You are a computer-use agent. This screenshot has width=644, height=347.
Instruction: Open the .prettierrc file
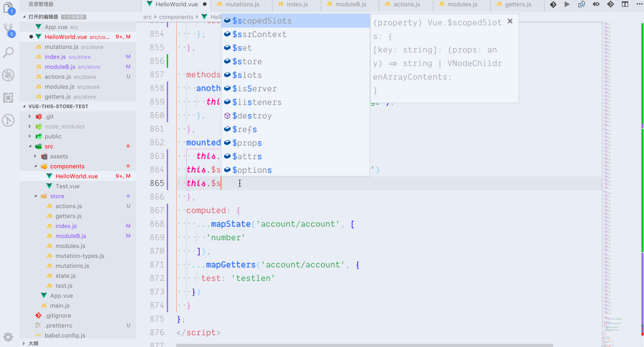point(78,325)
